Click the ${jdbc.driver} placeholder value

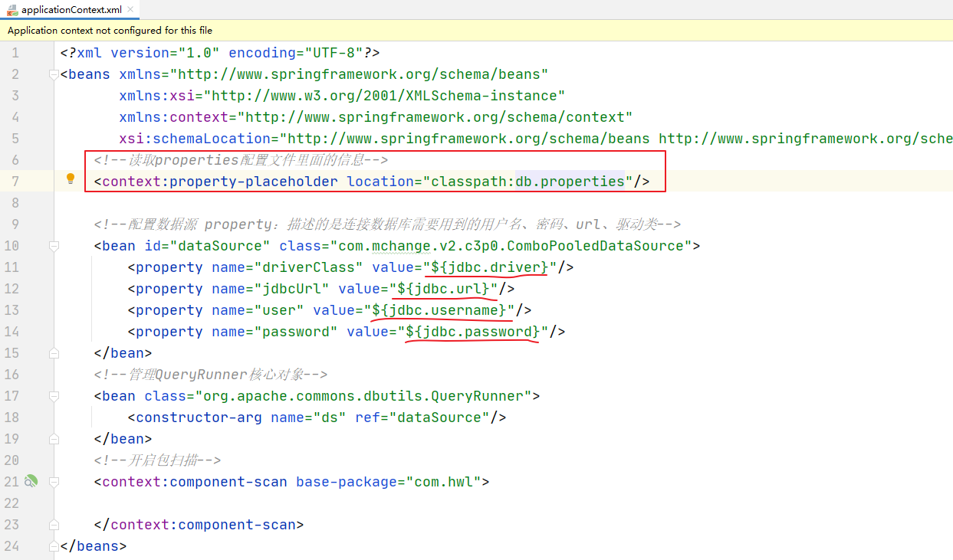pos(490,267)
